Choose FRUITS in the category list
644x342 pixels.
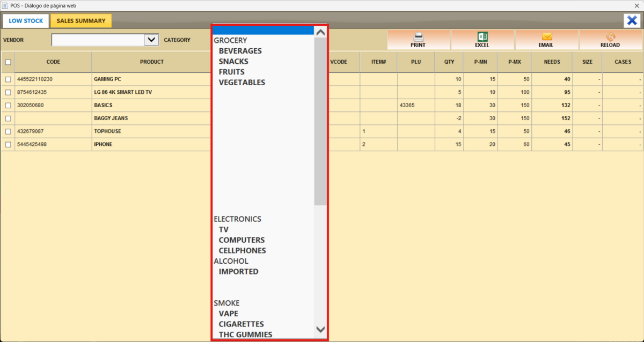pyautogui.click(x=232, y=72)
